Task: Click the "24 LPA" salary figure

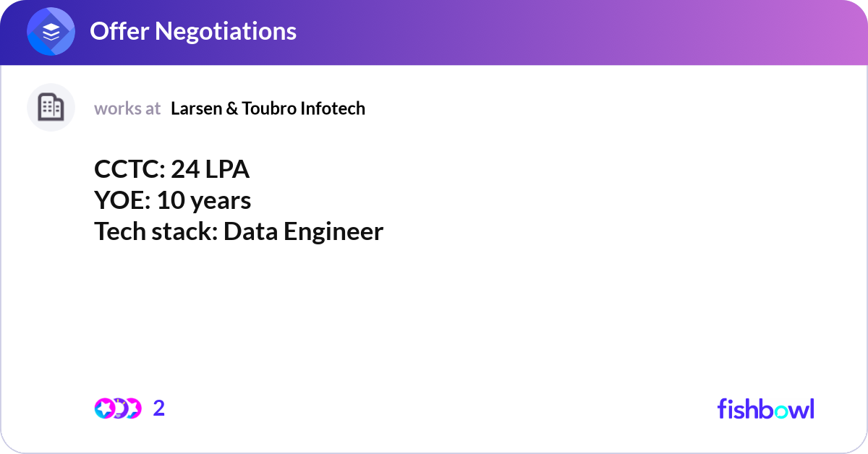Action: pos(210,169)
